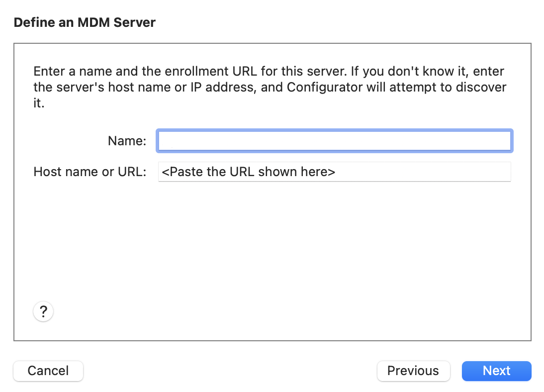
Task: Click the "Define an MDM Server" heading
Action: pyautogui.click(x=85, y=22)
